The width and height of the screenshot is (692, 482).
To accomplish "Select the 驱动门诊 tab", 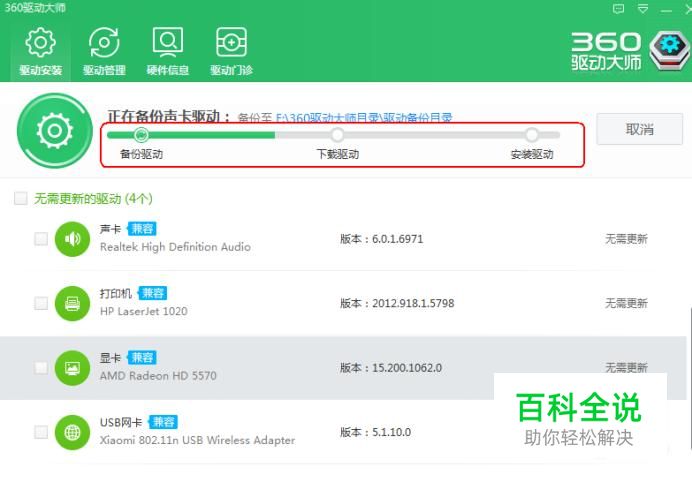I will [x=231, y=51].
